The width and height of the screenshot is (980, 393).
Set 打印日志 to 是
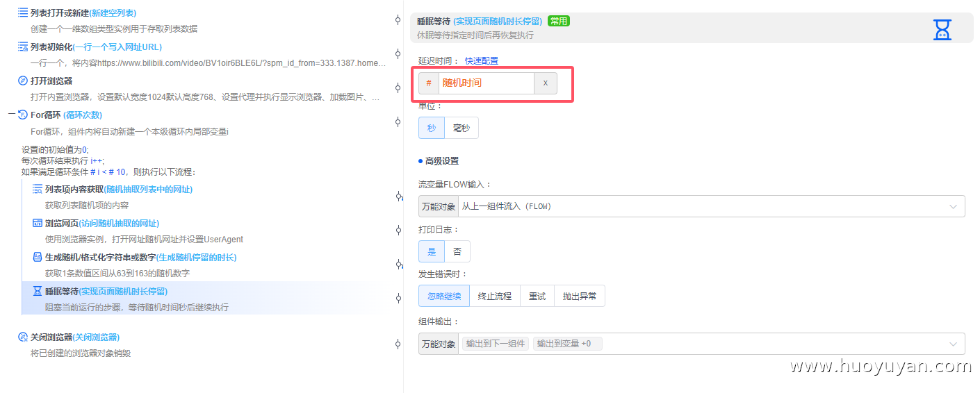tap(432, 251)
